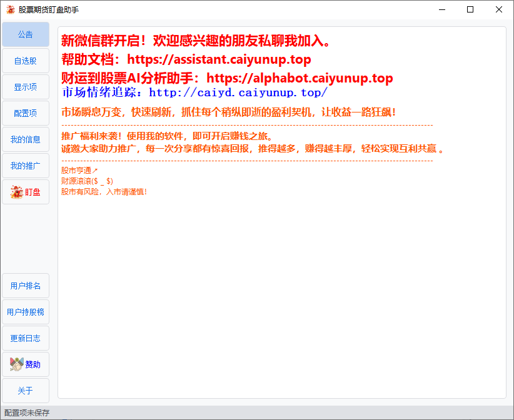This screenshot has width=514, height=420.
Task: Open the 关于 about page
Action: point(26,391)
